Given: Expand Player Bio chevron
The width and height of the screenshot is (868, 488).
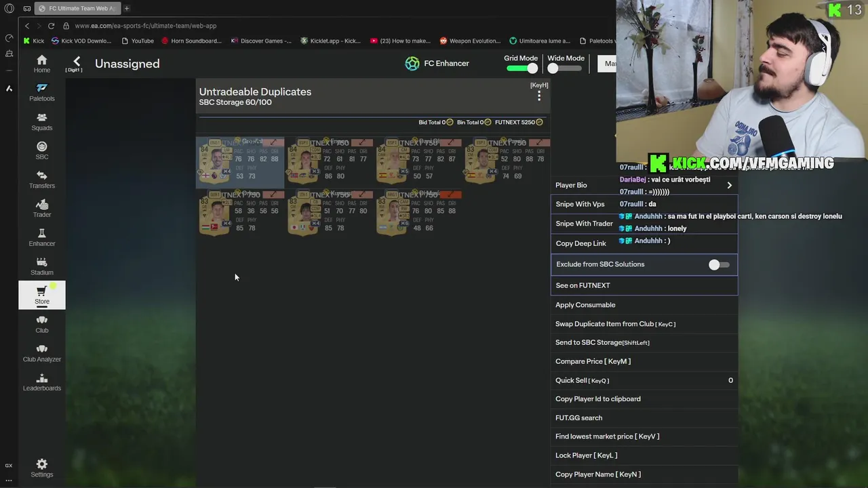Looking at the screenshot, I should point(730,185).
